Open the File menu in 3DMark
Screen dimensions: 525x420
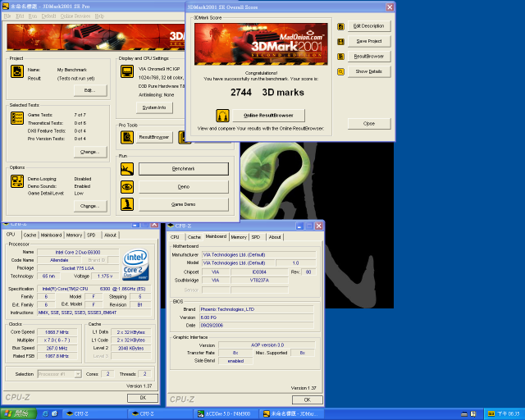[7, 16]
